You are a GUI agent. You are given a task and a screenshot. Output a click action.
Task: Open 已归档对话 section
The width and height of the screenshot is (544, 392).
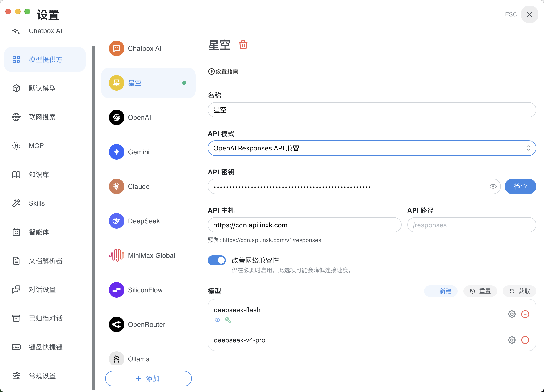pos(45,318)
